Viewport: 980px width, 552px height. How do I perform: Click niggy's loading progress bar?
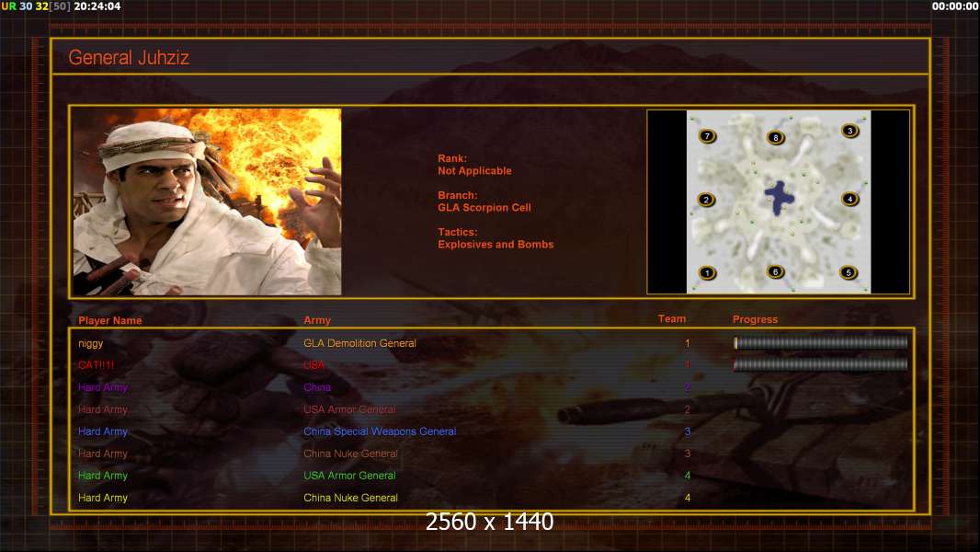point(821,342)
